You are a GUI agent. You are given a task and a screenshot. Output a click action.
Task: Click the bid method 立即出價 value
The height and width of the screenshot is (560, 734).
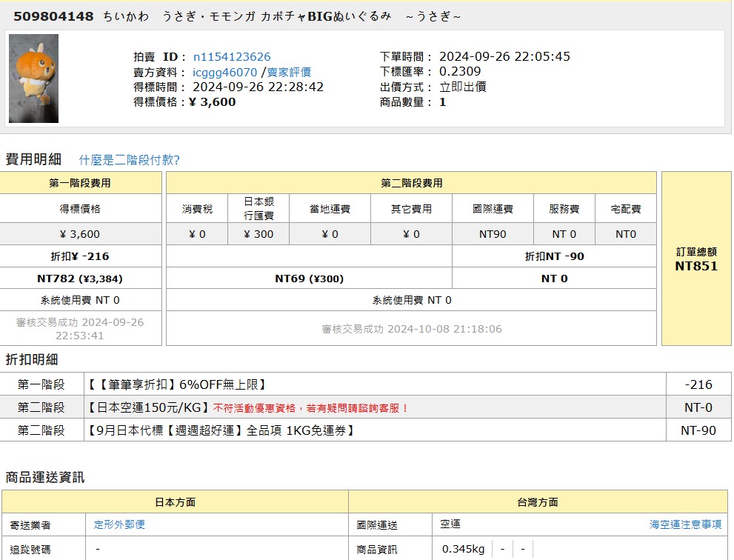[462, 87]
